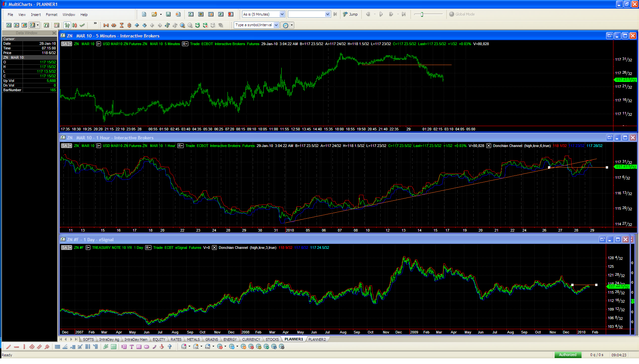Image resolution: width=639 pixels, height=364 pixels.
Task: Open the File menu
Action: pyautogui.click(x=10, y=15)
